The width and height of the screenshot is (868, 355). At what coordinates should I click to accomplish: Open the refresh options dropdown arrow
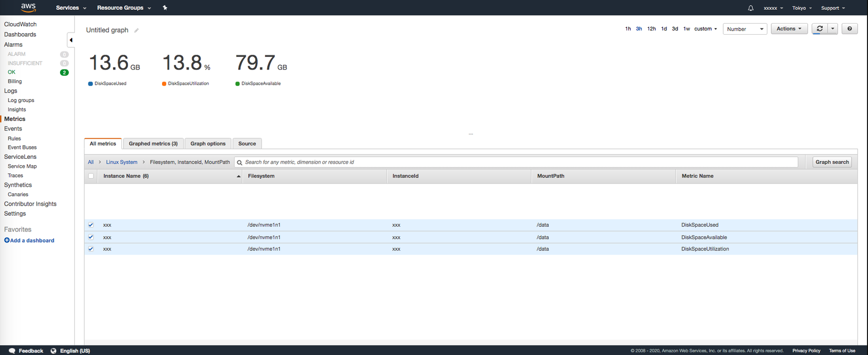click(x=833, y=29)
